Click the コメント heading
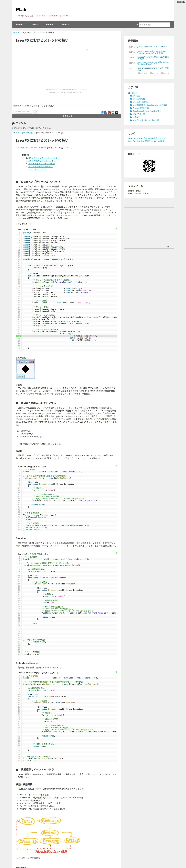Screen dimensions: 186x868 pos(19,123)
